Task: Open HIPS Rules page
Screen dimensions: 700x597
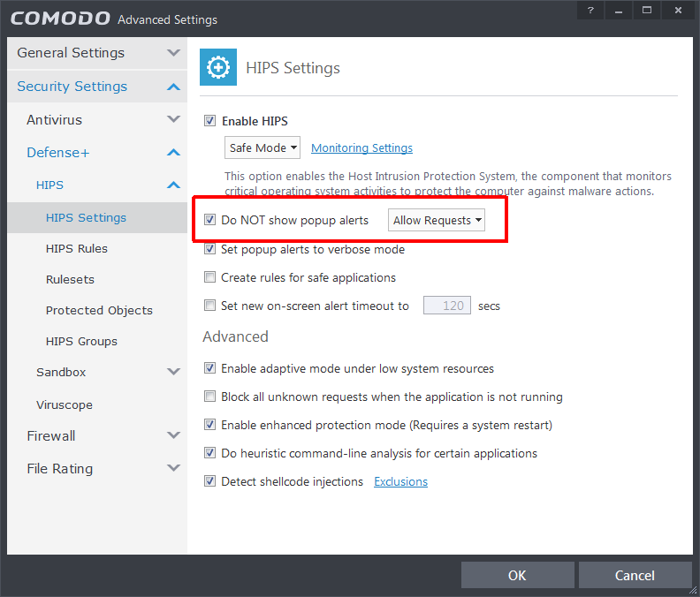Action: pos(76,248)
